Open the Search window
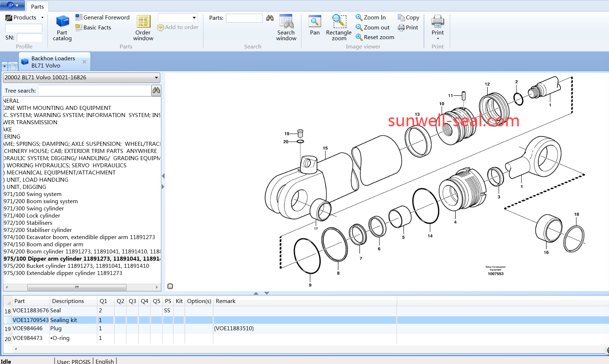609x364 pixels. point(286,28)
